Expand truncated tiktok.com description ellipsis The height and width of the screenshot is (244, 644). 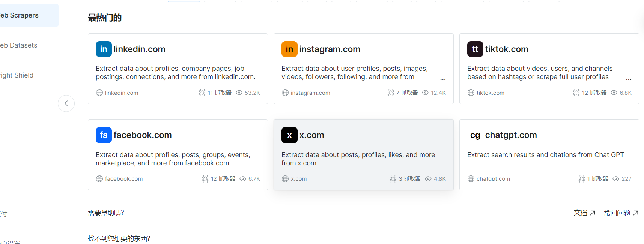[629, 79]
